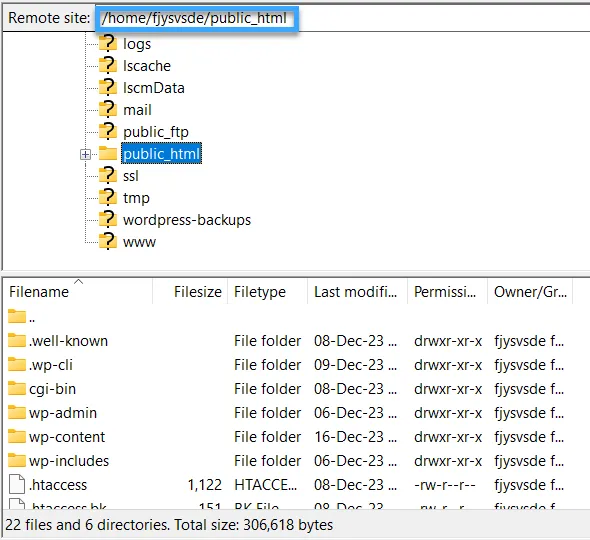Select the lscmData folder in tree
This screenshot has width=590, height=540.
coord(154,88)
